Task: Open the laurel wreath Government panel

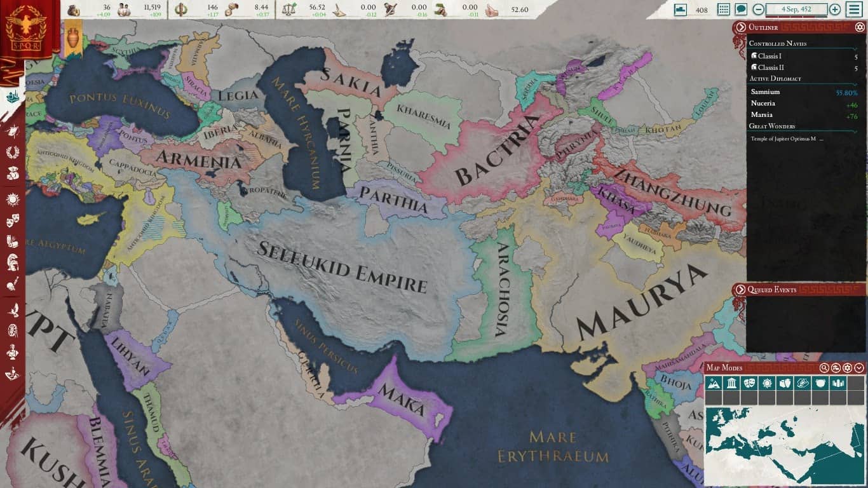Action: pos(11,151)
